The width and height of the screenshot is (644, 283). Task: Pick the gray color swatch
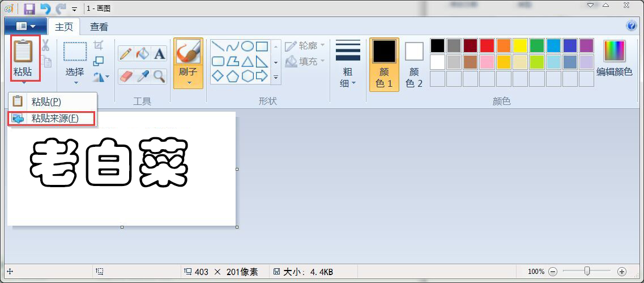(x=454, y=46)
